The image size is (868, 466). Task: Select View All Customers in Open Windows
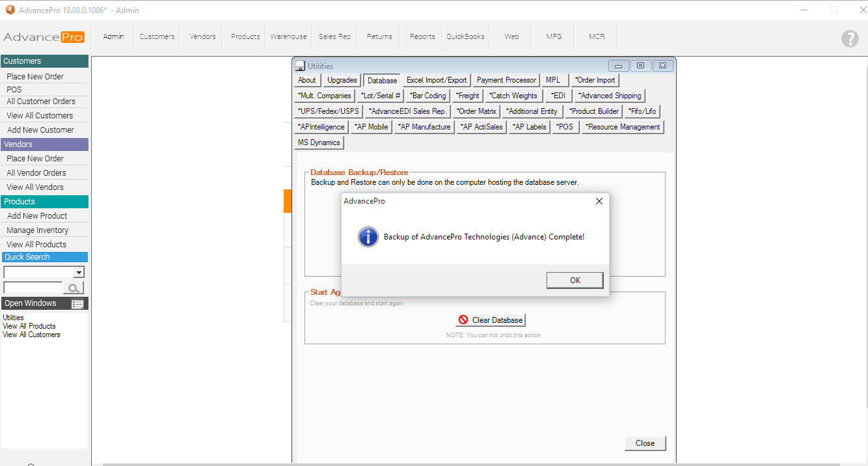pos(31,335)
